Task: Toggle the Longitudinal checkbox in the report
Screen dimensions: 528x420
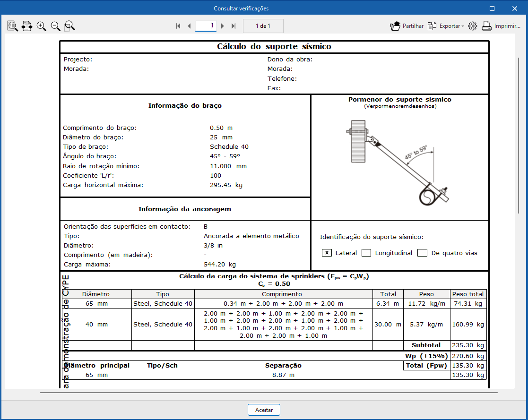Action: click(366, 253)
